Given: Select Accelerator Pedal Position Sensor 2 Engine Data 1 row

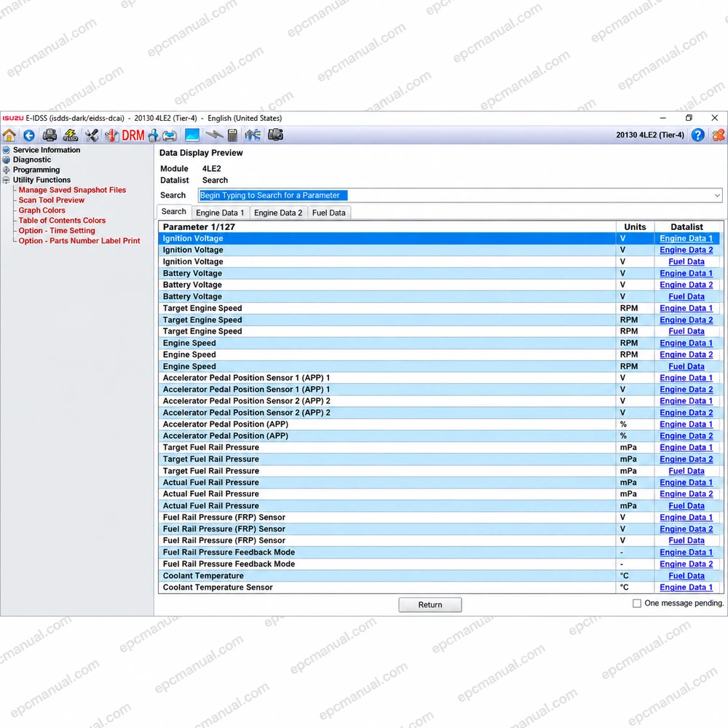Looking at the screenshot, I should (439, 401).
